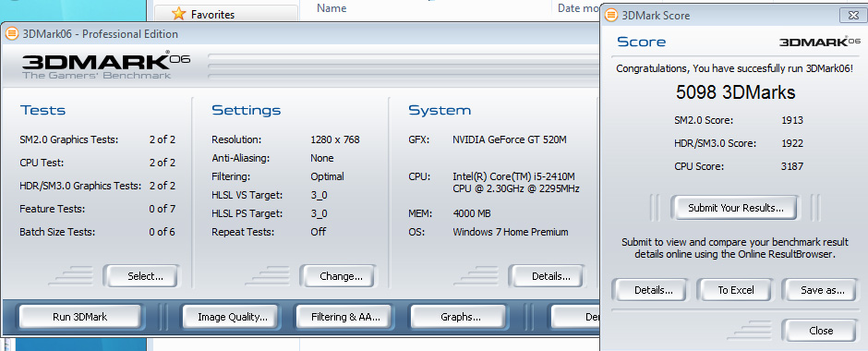Click the 5098 3DMarks score text

735,91
